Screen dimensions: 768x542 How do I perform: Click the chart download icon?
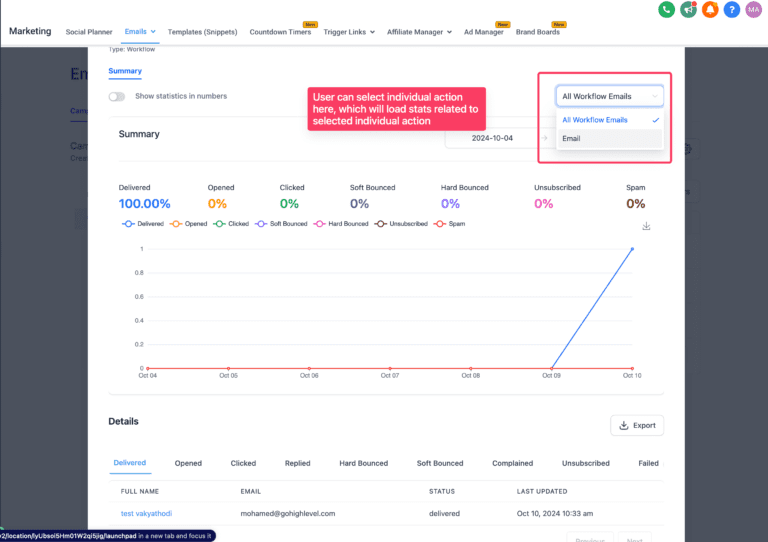click(x=646, y=226)
